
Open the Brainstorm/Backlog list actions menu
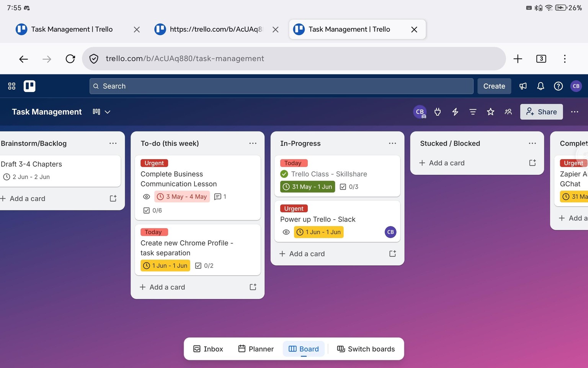point(113,143)
